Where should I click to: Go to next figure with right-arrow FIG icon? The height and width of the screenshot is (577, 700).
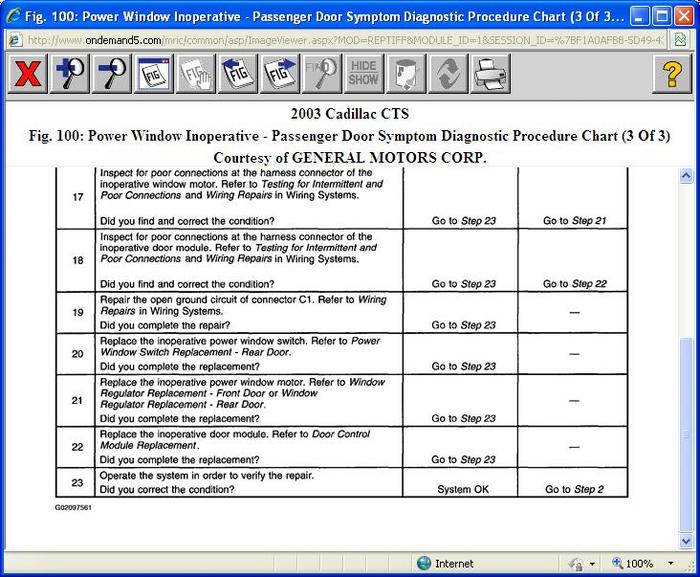tap(279, 73)
